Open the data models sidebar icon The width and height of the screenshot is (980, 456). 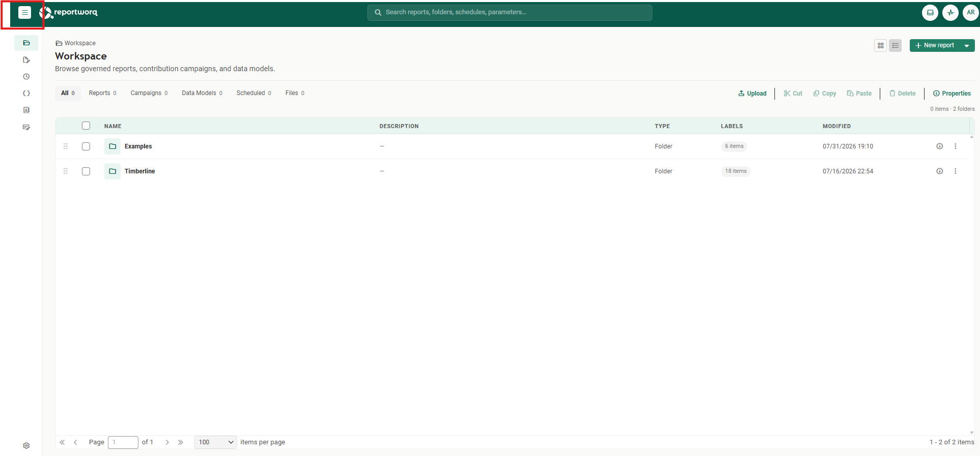[26, 110]
